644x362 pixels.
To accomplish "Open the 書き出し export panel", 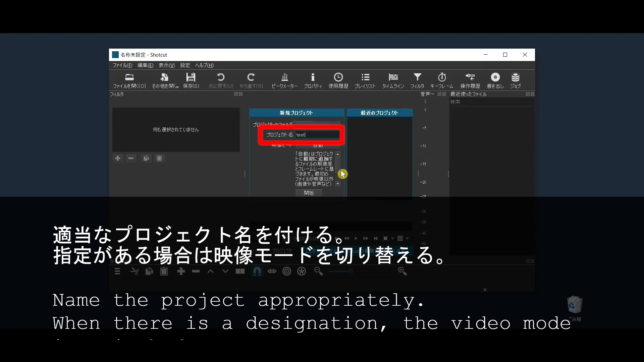I will click(495, 81).
